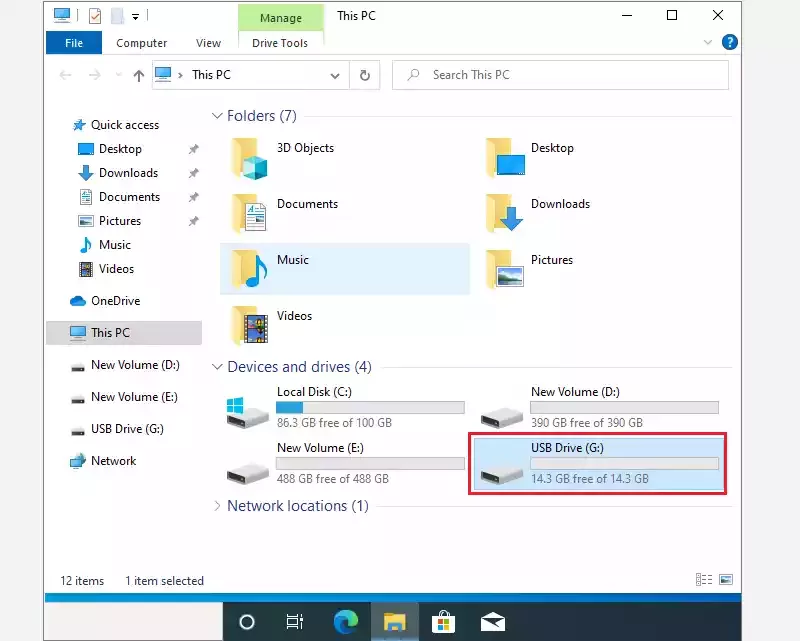Expand the Network locations (1) group
This screenshot has height=641, width=800.
[217, 506]
